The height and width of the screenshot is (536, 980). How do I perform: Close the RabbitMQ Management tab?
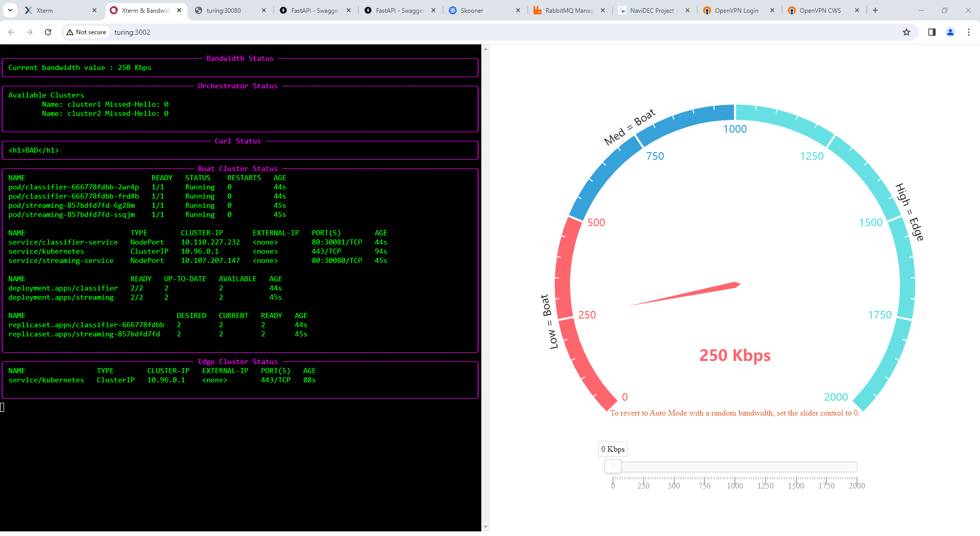click(603, 10)
